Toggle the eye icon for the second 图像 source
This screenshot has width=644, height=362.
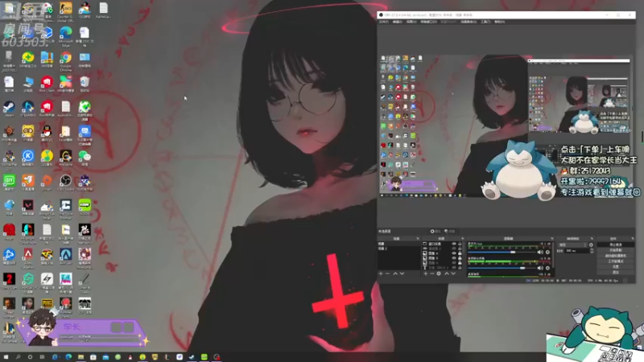[454, 258]
